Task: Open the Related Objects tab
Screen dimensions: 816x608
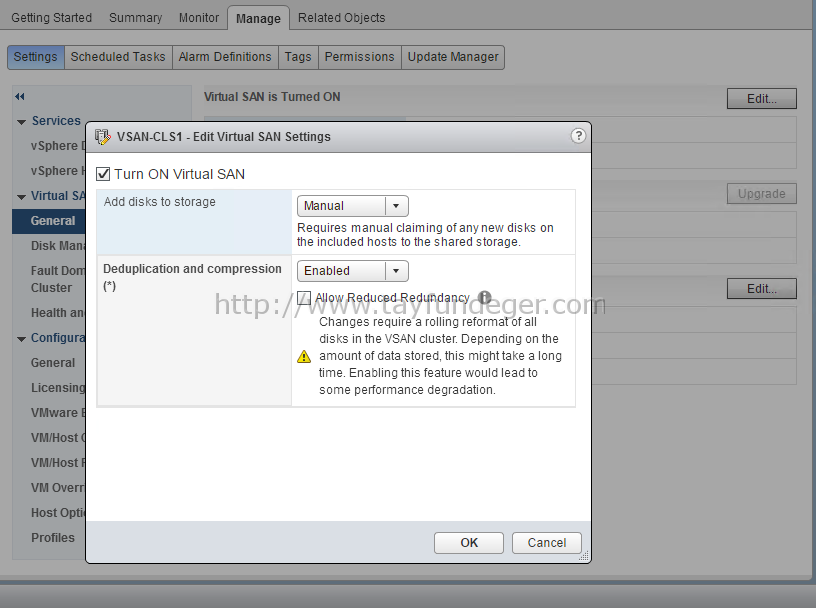Action: click(x=341, y=18)
